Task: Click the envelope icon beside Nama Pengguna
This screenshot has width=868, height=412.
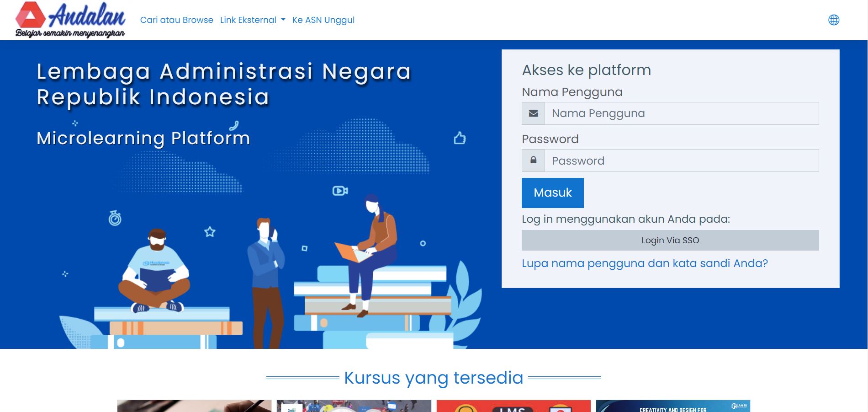Action: [x=533, y=113]
